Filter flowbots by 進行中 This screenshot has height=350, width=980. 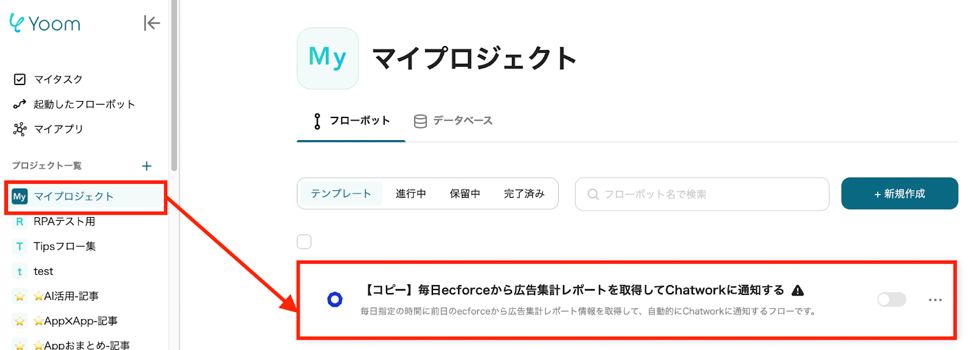click(x=410, y=194)
